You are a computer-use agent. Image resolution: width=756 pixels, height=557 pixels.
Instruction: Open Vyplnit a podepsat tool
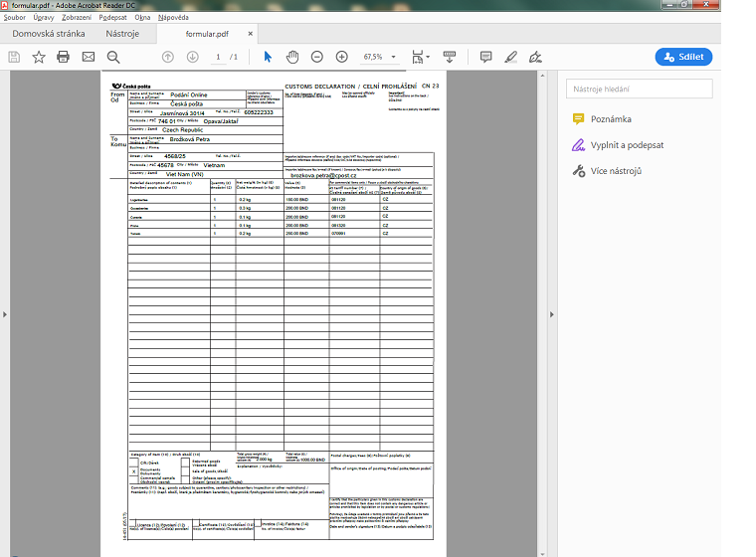[x=626, y=145]
